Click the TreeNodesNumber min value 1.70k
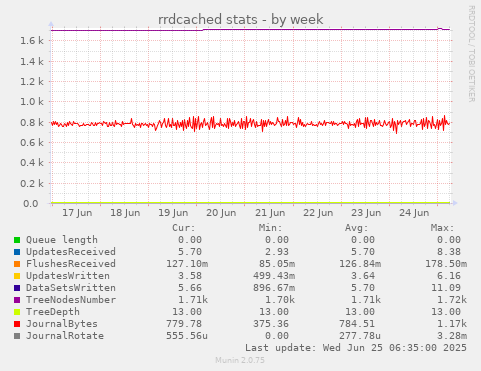The image size is (481, 371). [280, 300]
